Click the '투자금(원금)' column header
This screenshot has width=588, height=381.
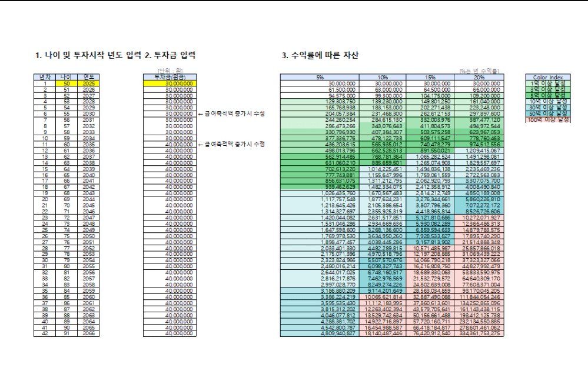(170, 77)
